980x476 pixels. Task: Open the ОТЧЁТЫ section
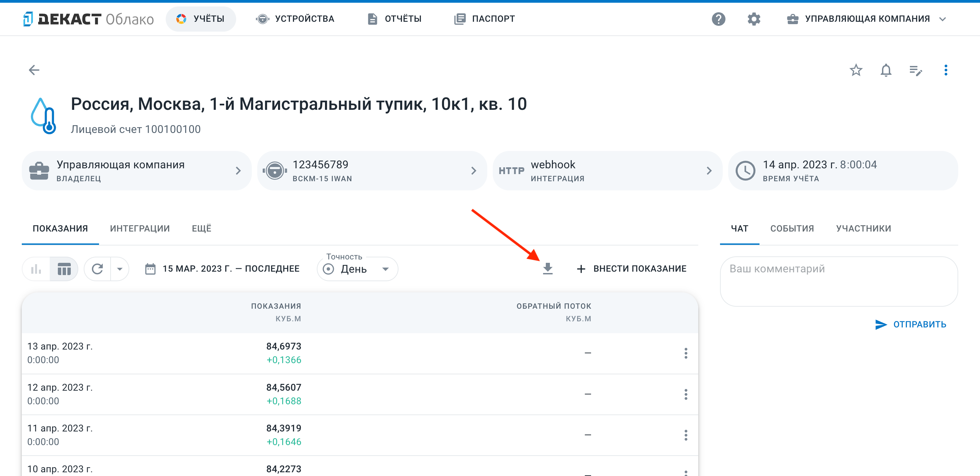coord(394,19)
